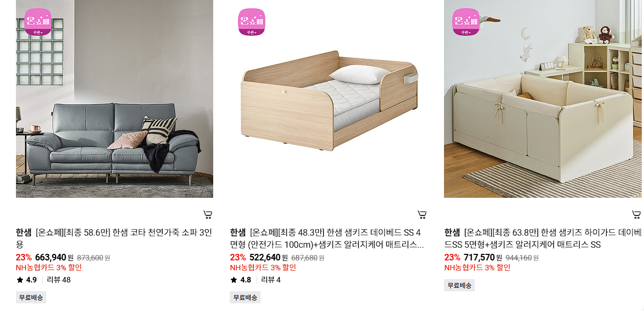Click star rating 4.9 on sofa listing
The image size is (644, 311).
(x=27, y=280)
